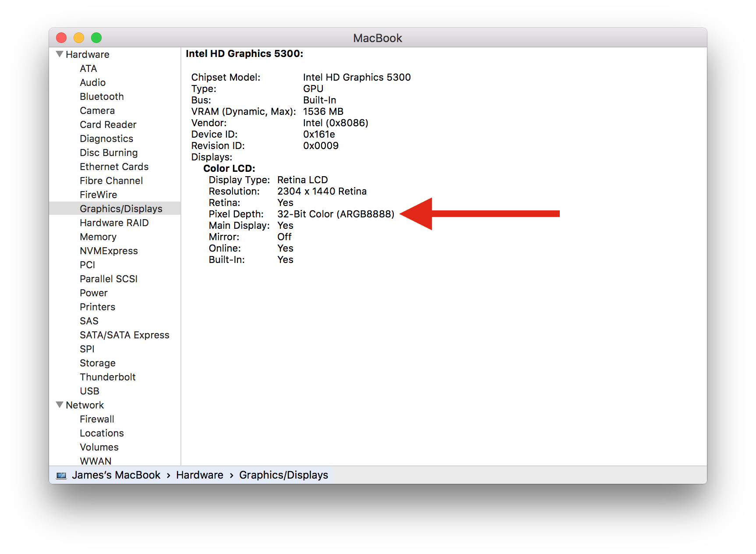Select PCI in the sidebar
This screenshot has height=554, width=756.
[x=88, y=265]
